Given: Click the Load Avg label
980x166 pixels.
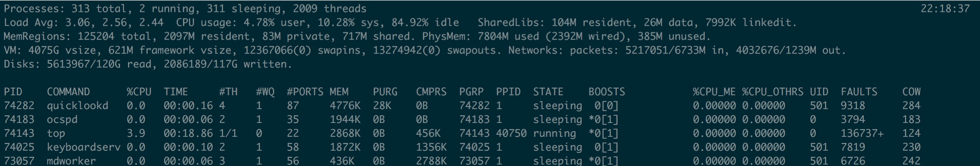Looking at the screenshot, I should click(x=31, y=23).
